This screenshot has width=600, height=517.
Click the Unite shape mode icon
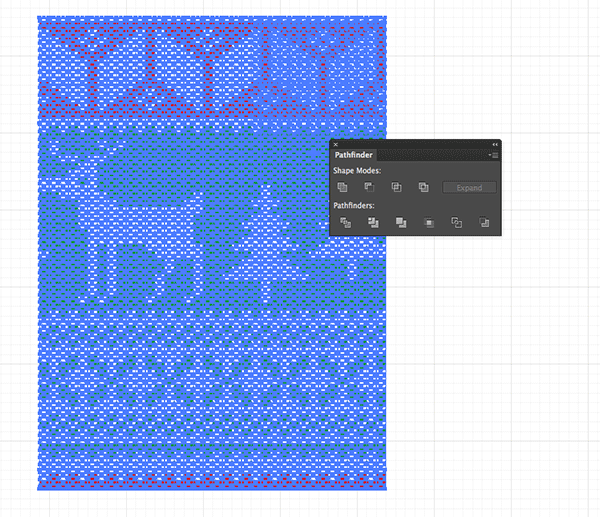pyautogui.click(x=342, y=187)
